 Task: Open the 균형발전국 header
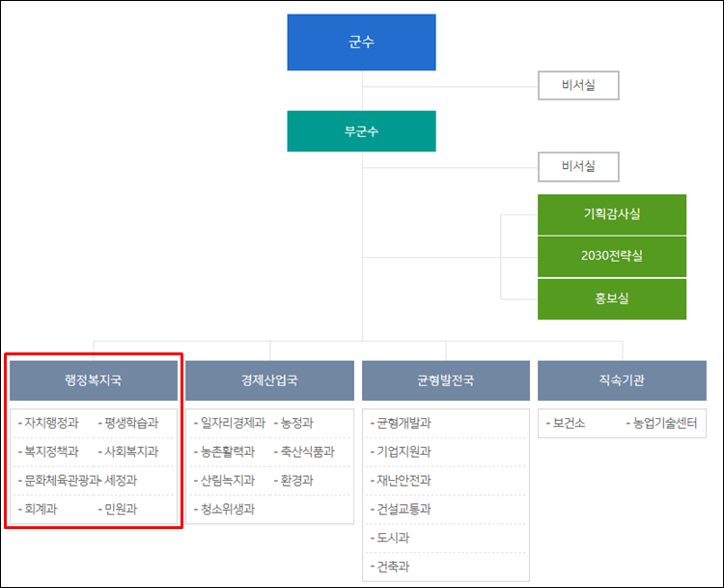(x=446, y=380)
